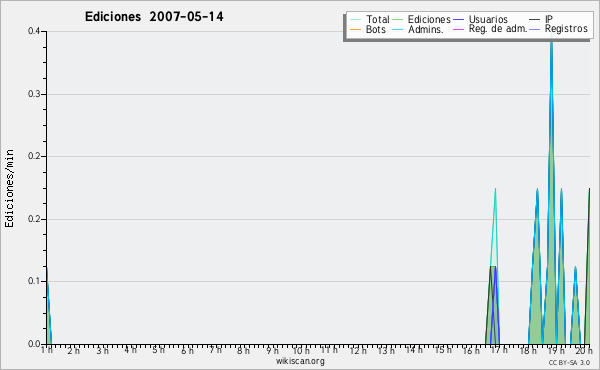Click the magenta line swatch beside Reg. de adm.
This screenshot has height=370, width=600.
click(x=458, y=29)
